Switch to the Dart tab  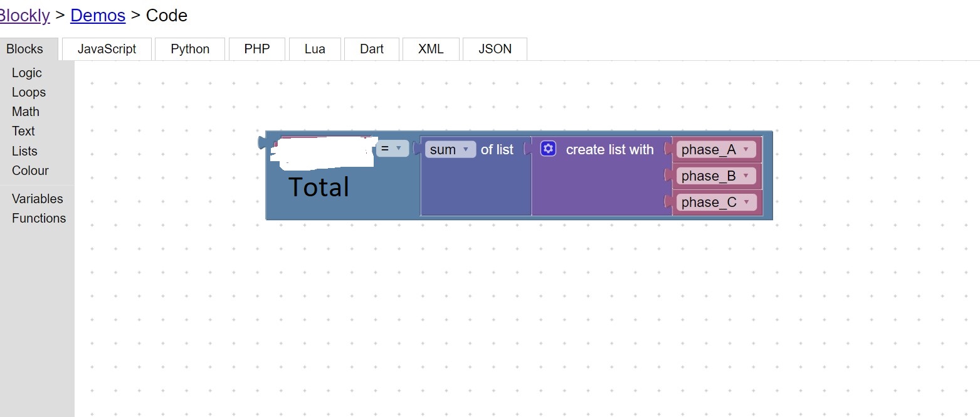[372, 49]
